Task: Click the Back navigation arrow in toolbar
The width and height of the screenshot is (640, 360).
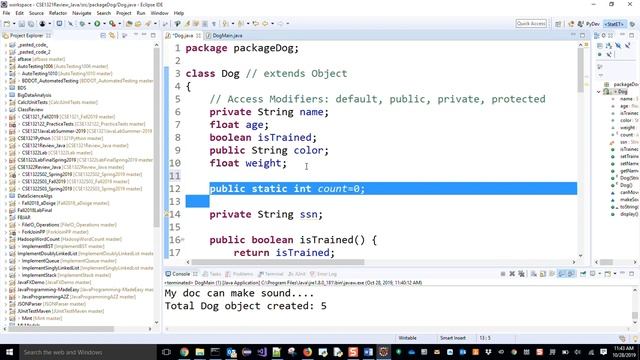Action: 265,24
